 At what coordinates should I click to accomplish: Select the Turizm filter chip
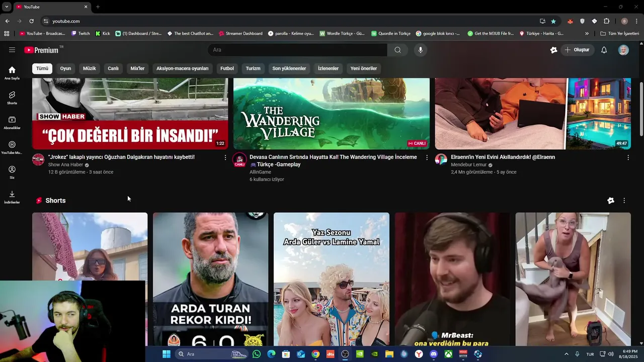click(x=253, y=68)
